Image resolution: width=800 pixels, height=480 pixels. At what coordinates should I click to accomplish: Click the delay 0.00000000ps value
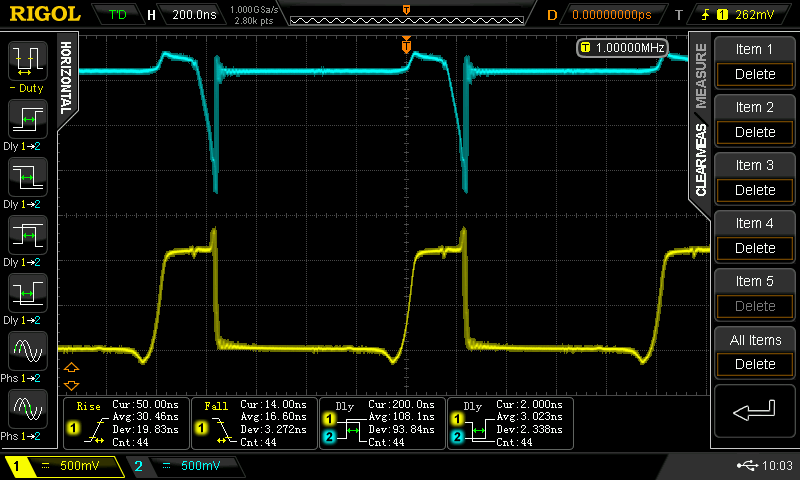tap(612, 15)
